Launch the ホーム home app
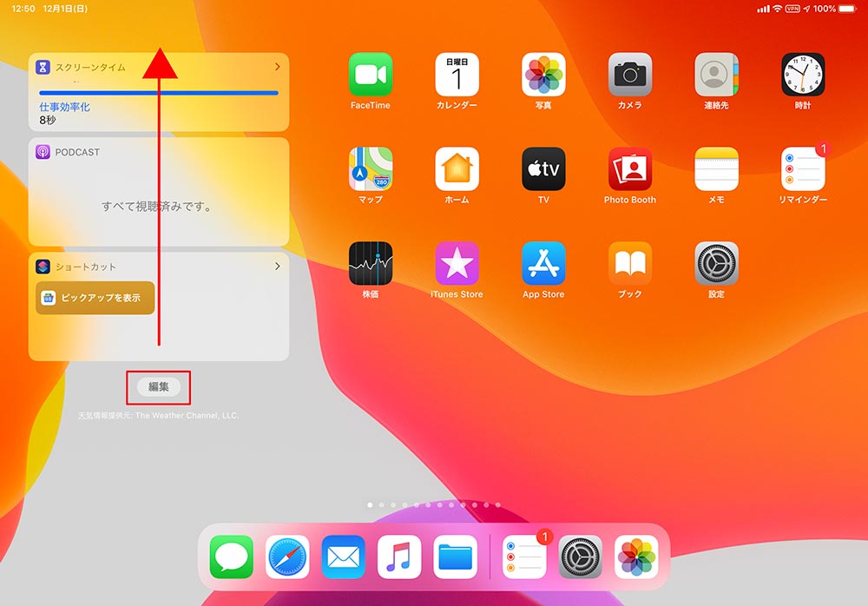This screenshot has height=606, width=868. (457, 169)
